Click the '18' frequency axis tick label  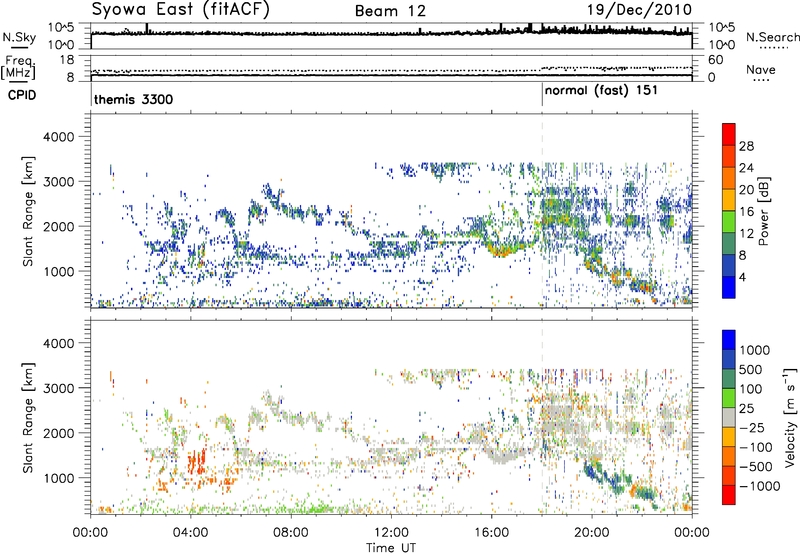click(x=67, y=60)
